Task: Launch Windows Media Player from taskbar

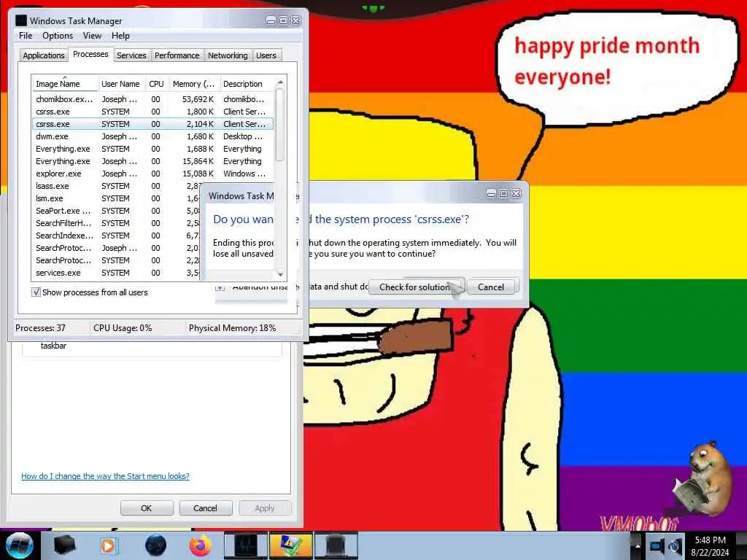Action: point(109,545)
